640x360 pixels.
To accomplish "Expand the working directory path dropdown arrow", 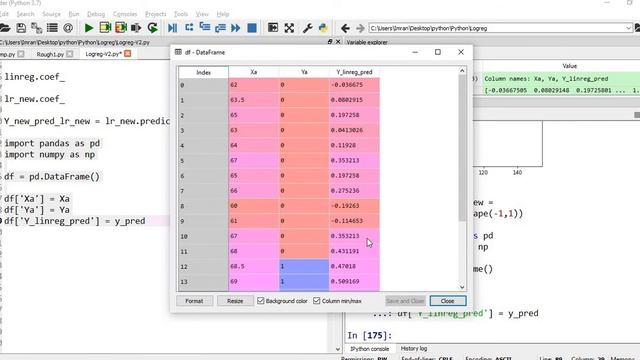I will pyautogui.click(x=628, y=28).
